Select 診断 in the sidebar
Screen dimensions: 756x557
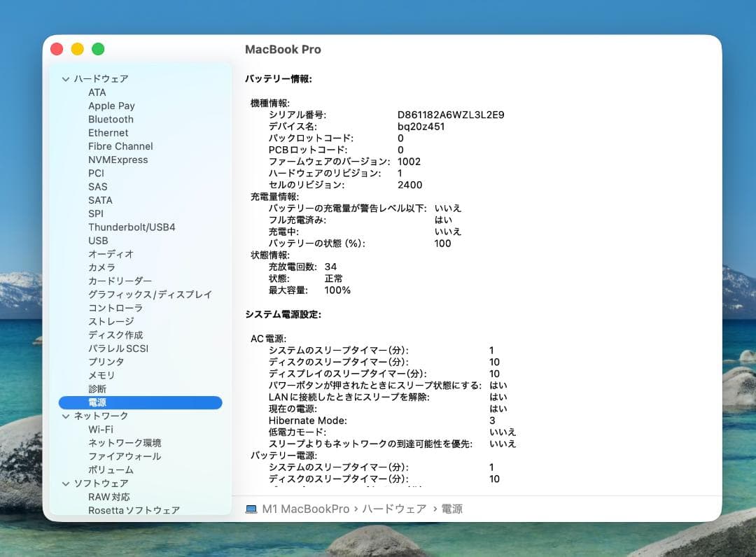(x=97, y=389)
